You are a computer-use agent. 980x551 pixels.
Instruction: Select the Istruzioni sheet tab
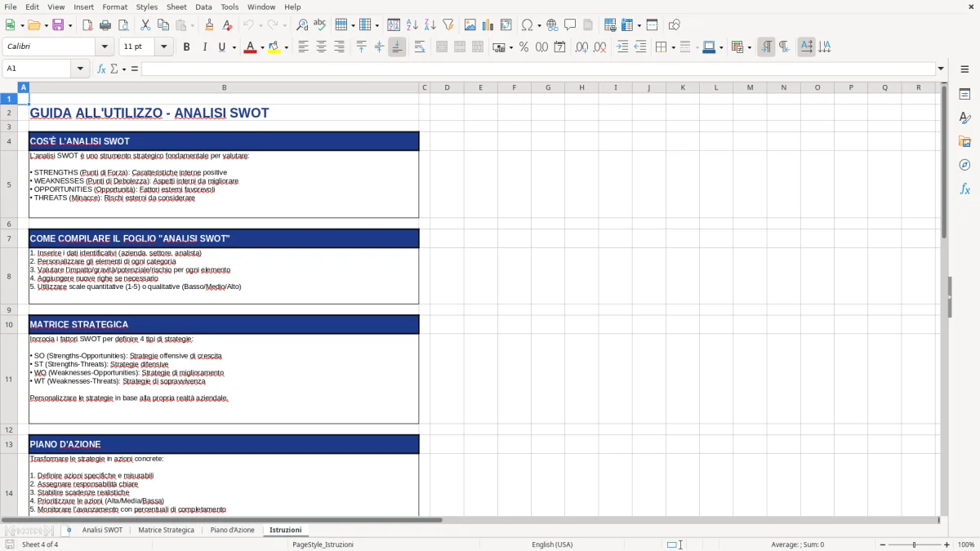[286, 529]
